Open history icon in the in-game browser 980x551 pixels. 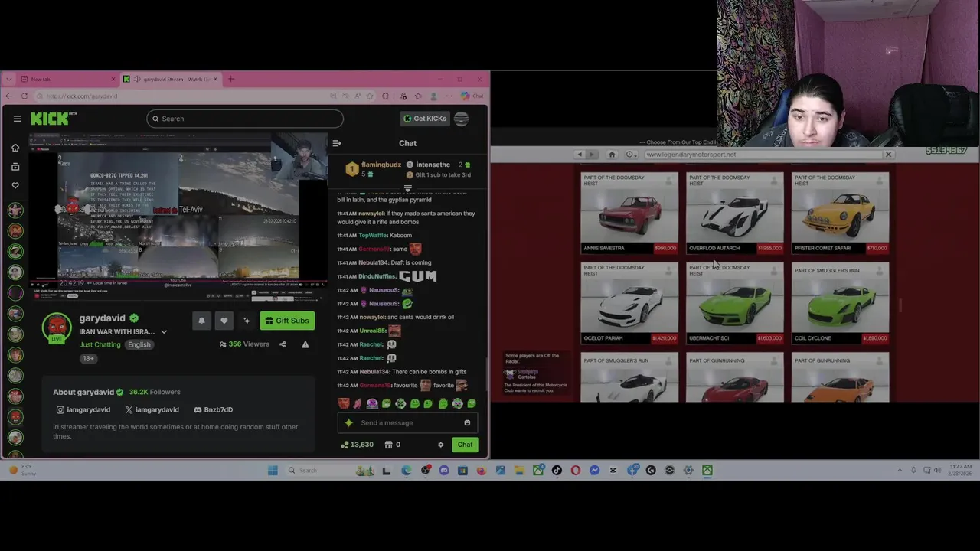(x=629, y=155)
